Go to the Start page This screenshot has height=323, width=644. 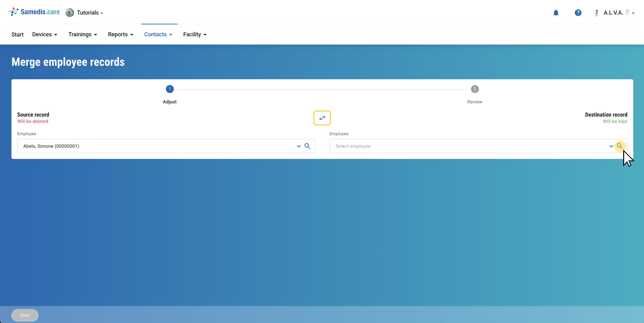(x=17, y=34)
